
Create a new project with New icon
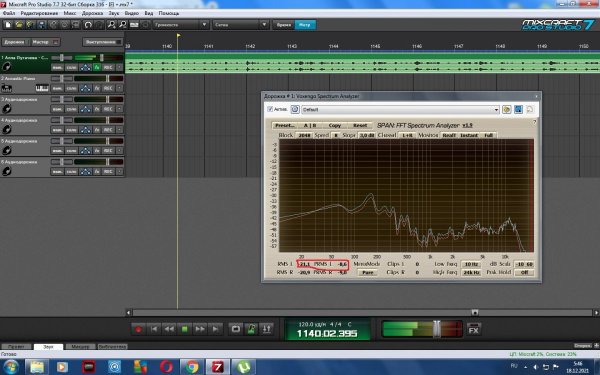(x=8, y=25)
